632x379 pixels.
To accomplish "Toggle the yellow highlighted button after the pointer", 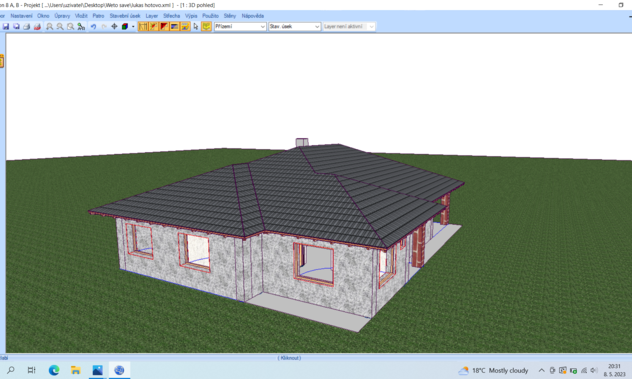I will click(x=206, y=27).
